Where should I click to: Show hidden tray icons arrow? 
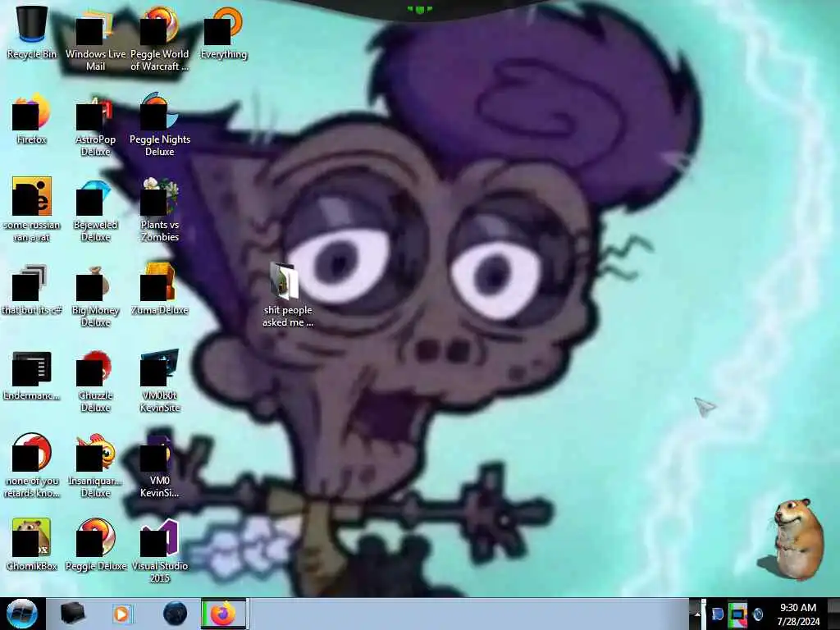tap(697, 614)
